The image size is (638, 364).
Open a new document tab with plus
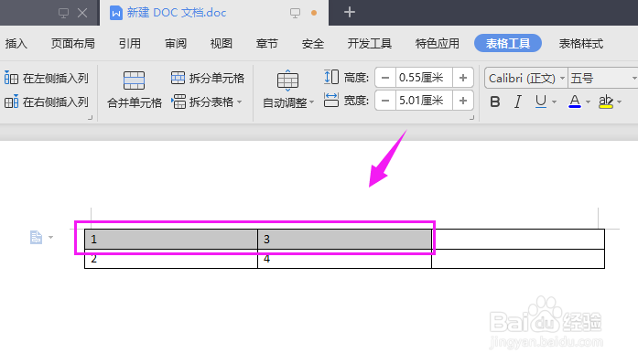[349, 12]
